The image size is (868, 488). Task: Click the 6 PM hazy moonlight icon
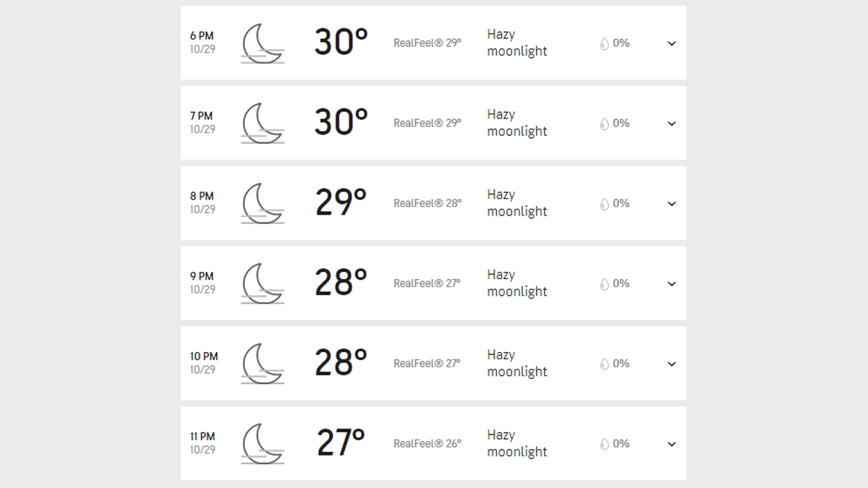click(x=262, y=43)
